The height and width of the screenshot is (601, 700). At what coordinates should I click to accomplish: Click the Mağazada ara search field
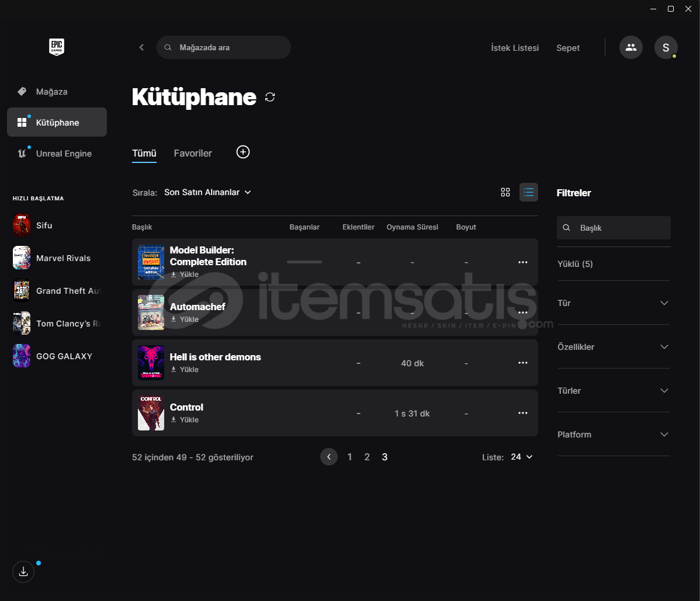(x=224, y=47)
